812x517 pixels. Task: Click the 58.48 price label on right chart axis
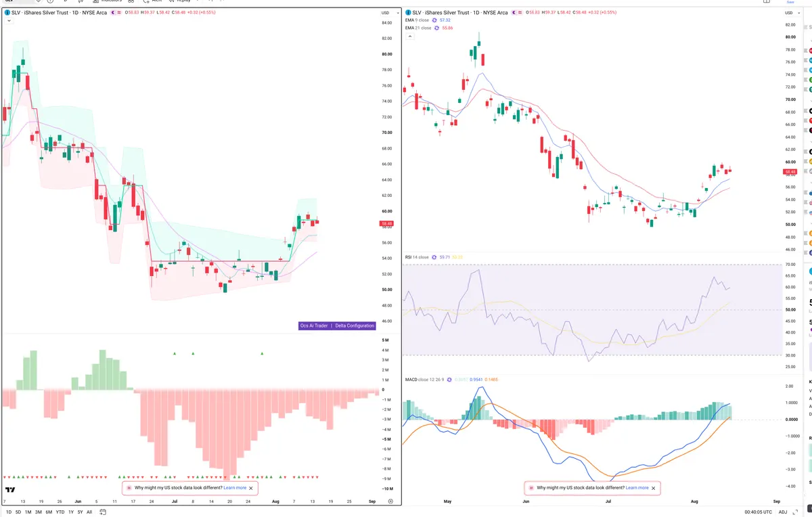(789, 172)
